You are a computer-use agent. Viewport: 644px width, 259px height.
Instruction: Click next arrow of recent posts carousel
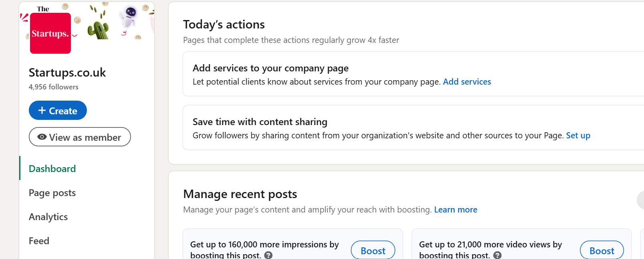tap(641, 200)
